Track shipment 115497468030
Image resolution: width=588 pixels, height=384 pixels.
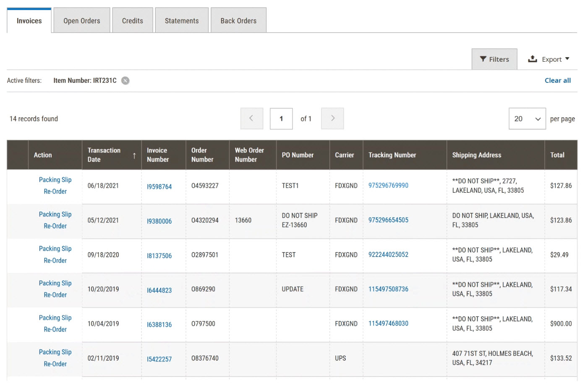[x=388, y=324]
